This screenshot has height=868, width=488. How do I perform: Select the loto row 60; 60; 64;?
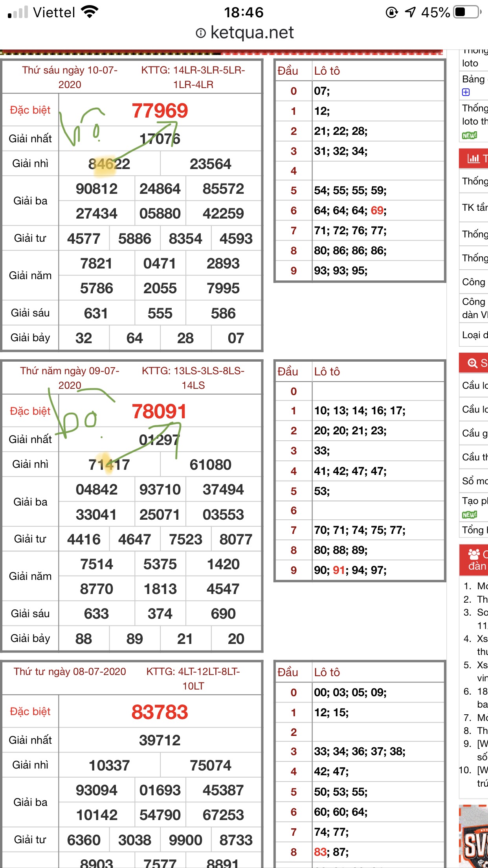(x=341, y=812)
